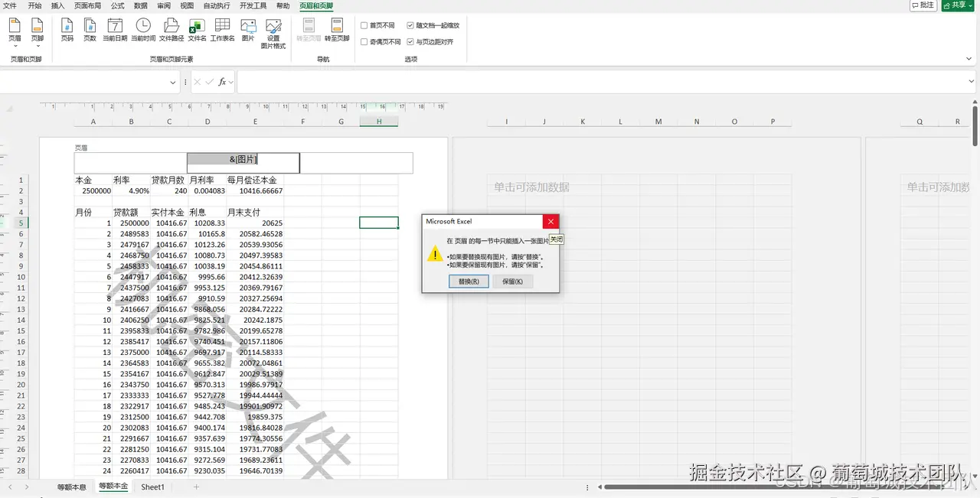The height and width of the screenshot is (498, 980).
Task: Uncheck 与页边距对齐 checkbox
Action: (x=411, y=42)
